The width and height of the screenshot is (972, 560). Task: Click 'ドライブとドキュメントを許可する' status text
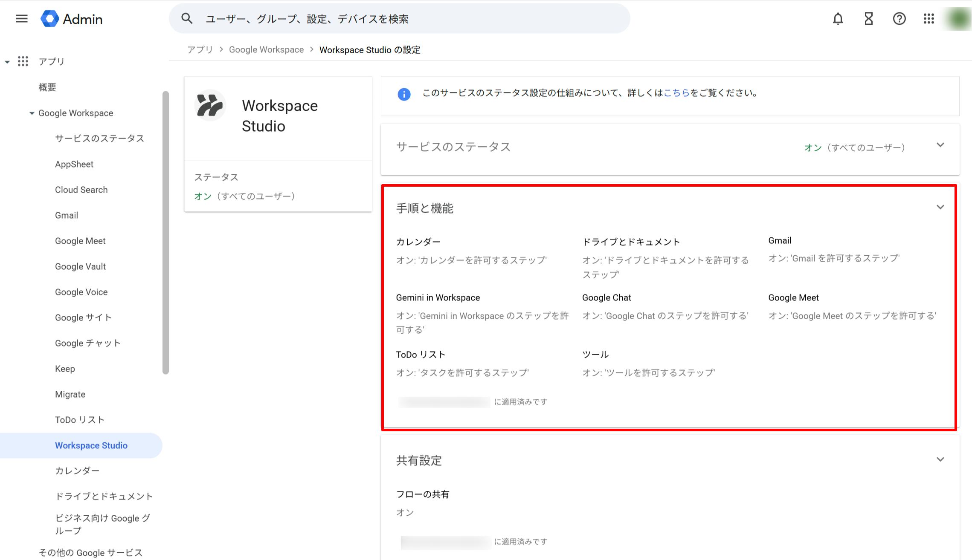[665, 267]
